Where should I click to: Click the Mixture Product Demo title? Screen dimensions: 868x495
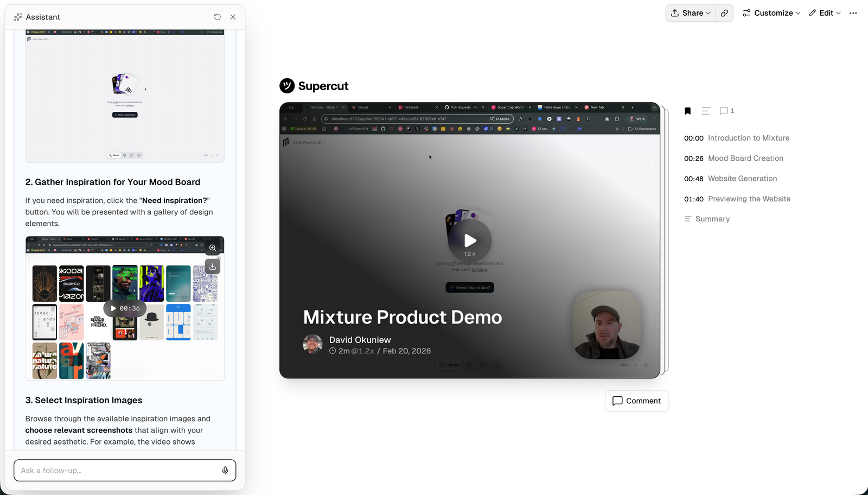click(403, 317)
